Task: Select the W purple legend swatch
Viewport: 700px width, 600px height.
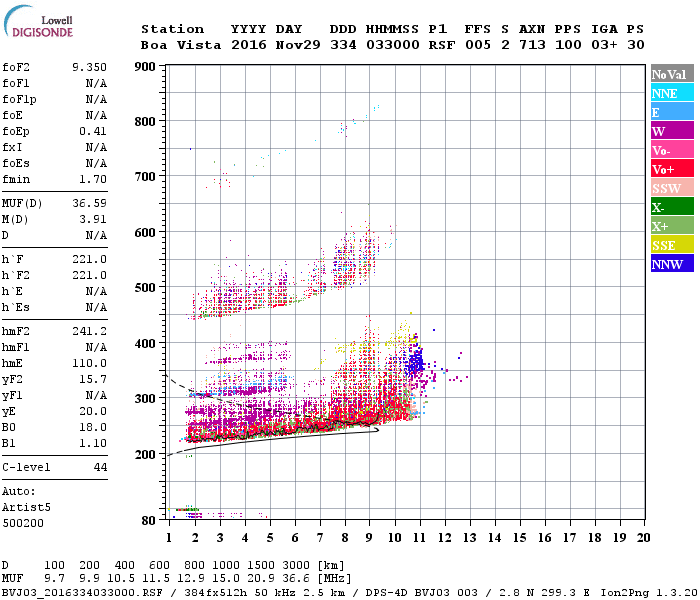Action: point(672,131)
